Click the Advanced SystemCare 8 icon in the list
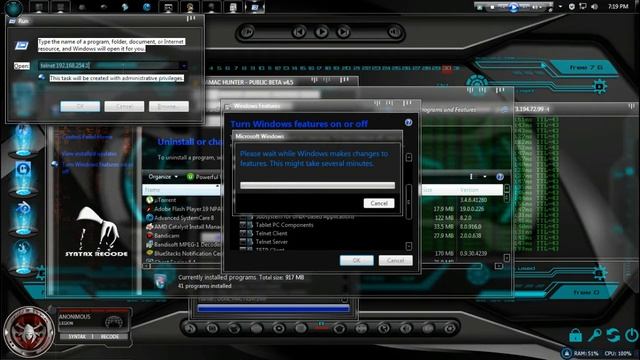The height and width of the screenshot is (360, 640). pyautogui.click(x=149, y=218)
